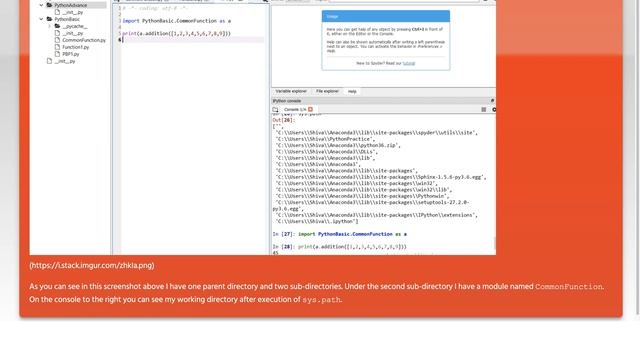Open __init__.py under PythonAdvance

73,12
